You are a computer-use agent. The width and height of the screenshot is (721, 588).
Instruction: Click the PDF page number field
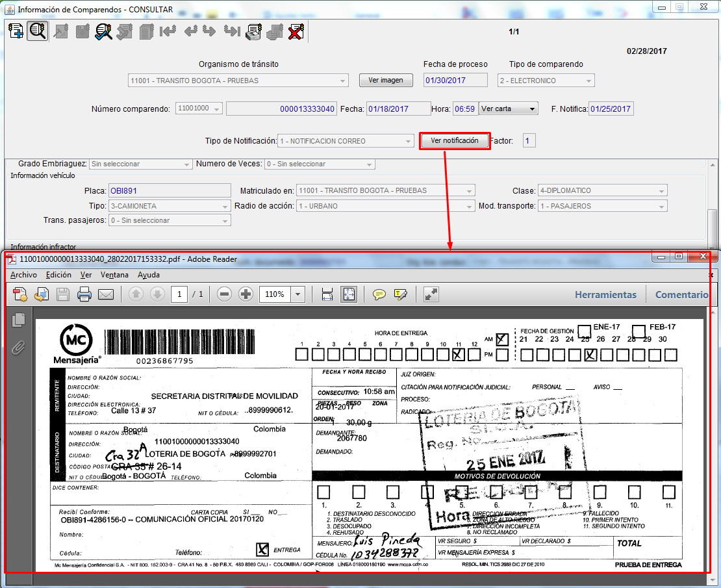pos(179,294)
